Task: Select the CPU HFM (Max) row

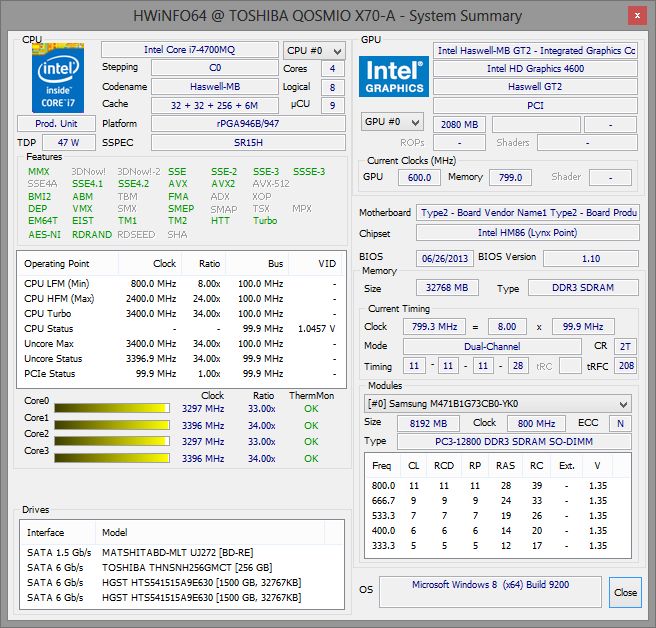Action: [181, 299]
